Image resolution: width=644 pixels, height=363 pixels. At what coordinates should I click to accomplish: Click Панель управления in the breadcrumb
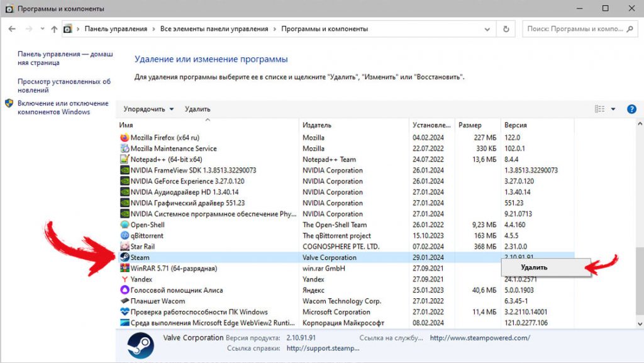tap(116, 29)
